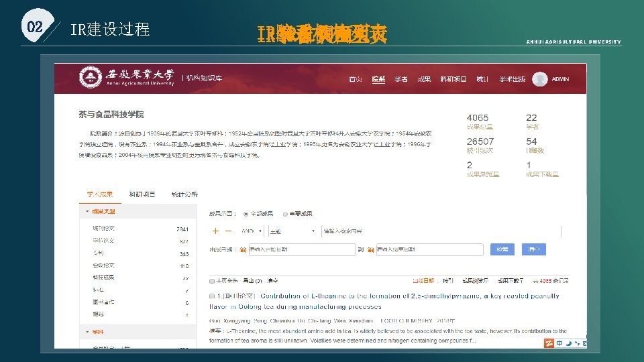This screenshot has width=644, height=362.
Task: Click the blue 检索 search button
Action: 502,249
